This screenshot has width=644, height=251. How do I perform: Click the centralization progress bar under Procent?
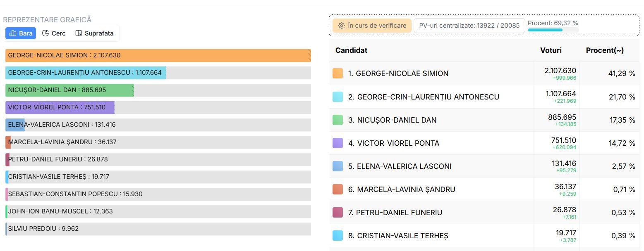(x=553, y=30)
